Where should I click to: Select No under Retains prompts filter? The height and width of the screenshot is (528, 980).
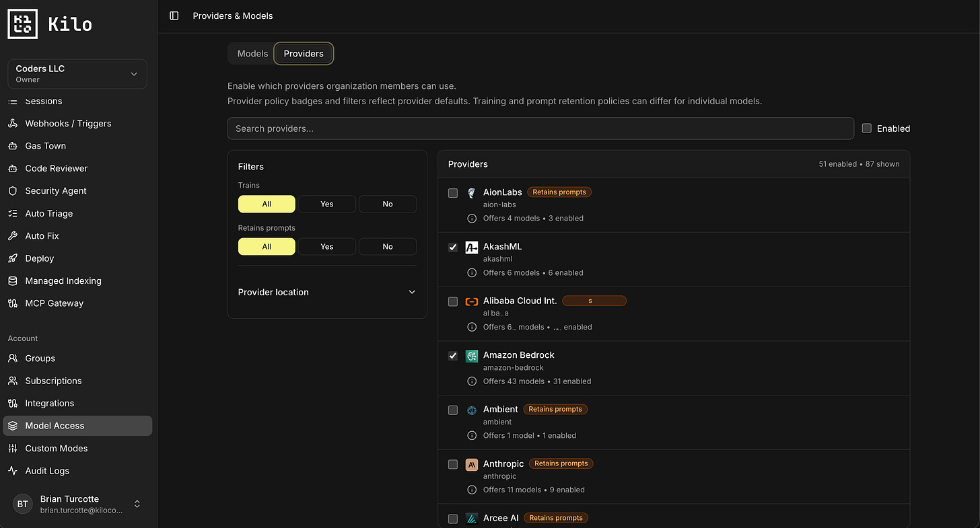click(388, 247)
